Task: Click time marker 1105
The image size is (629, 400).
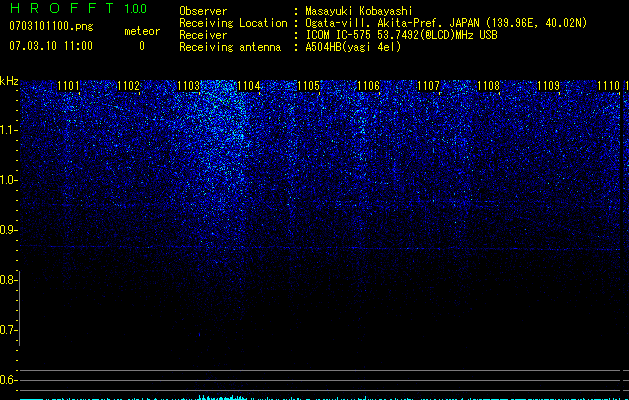Action: tap(308, 86)
